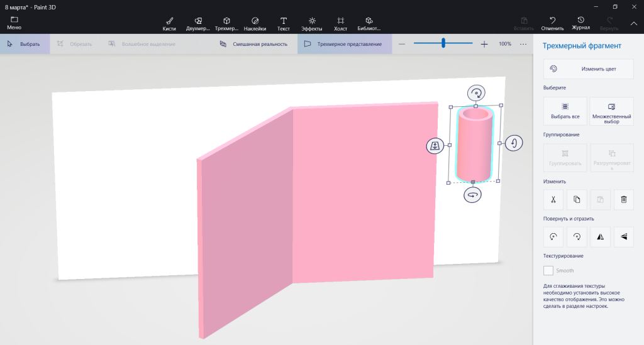Open the Журнал (History) panel

click(x=580, y=24)
